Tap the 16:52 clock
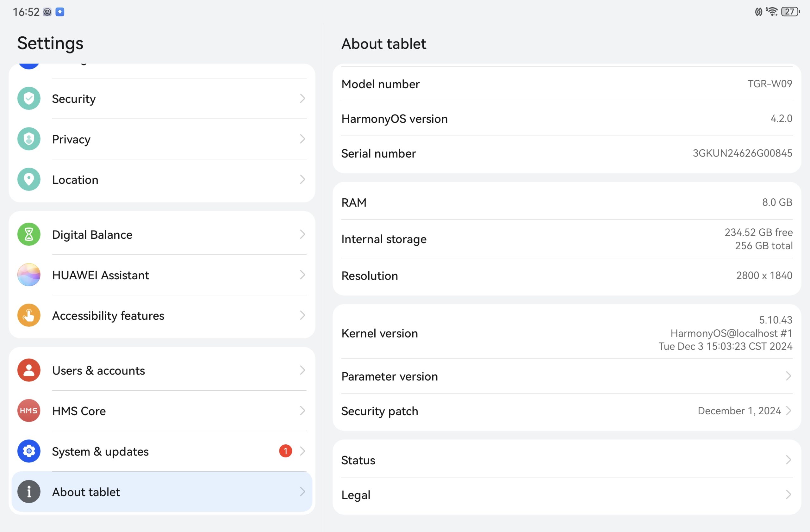Screen dimensions: 810x532 (26, 12)
